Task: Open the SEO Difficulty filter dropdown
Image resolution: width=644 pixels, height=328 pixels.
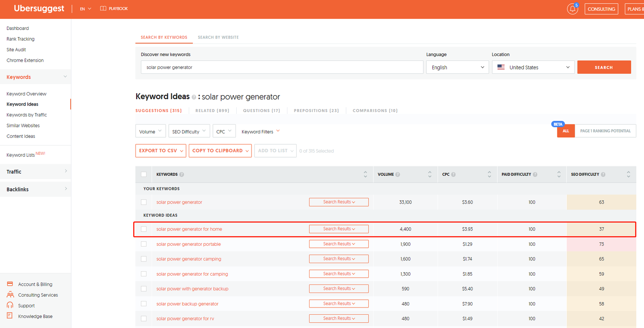Action: [x=189, y=131]
